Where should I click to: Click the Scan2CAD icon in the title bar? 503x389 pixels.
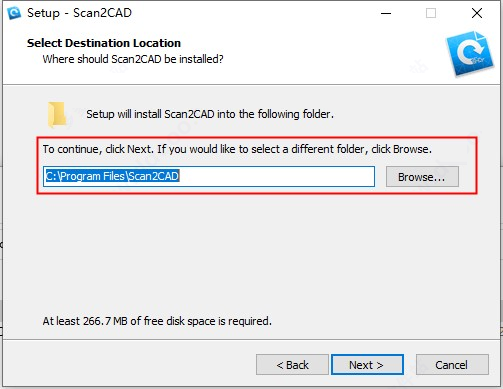14,13
